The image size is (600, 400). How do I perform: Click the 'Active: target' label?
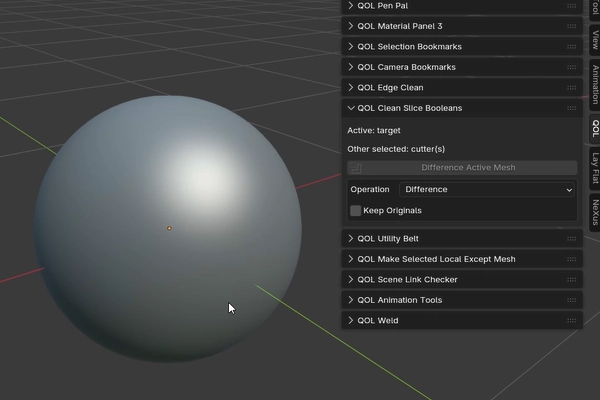tap(373, 131)
